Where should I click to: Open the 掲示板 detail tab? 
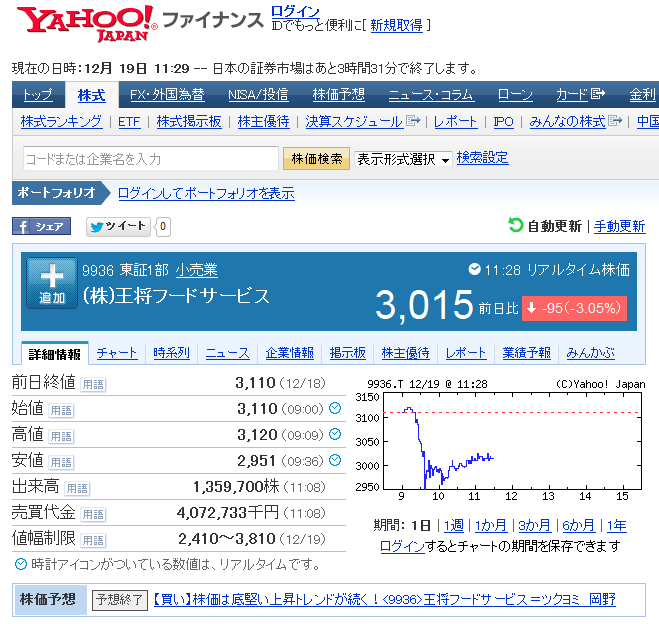coord(348,353)
